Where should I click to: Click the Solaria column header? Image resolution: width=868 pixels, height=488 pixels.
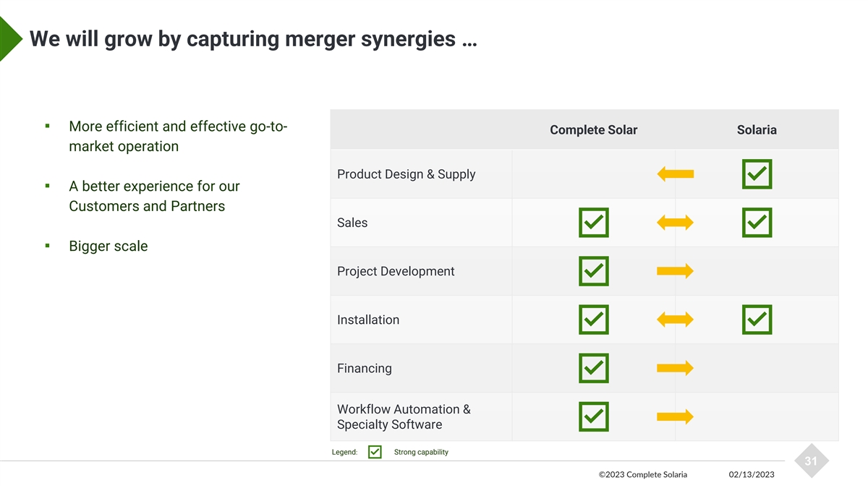pyautogui.click(x=757, y=130)
